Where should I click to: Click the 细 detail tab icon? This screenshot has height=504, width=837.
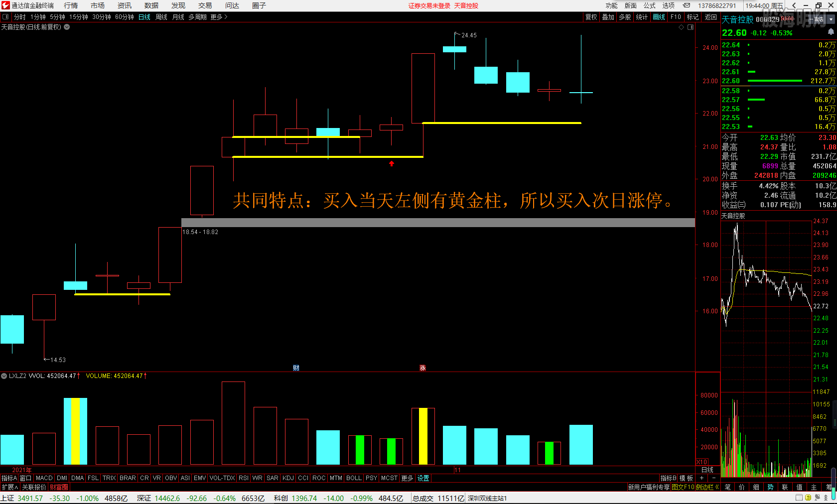(x=756, y=487)
